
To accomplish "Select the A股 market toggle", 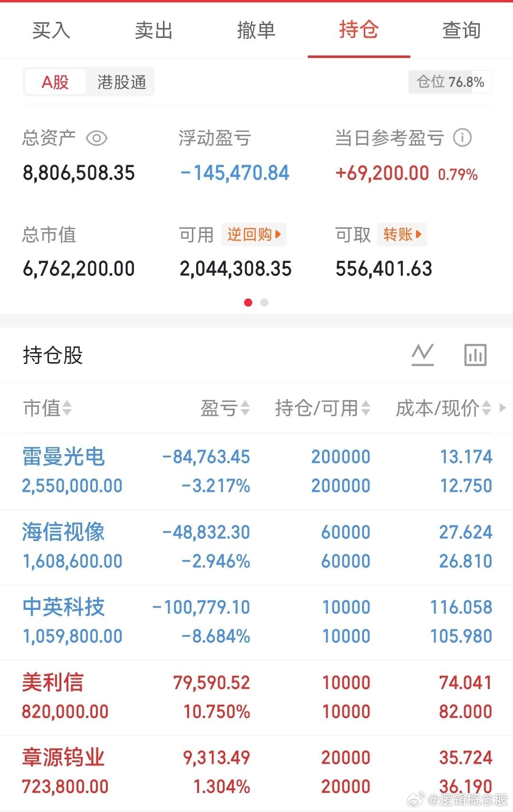I will point(55,82).
